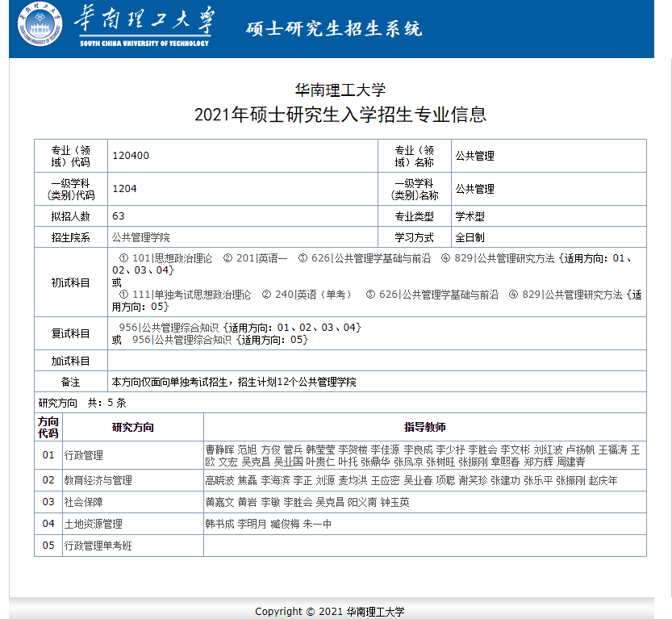The height and width of the screenshot is (619, 672).
Task: Select the 公共管理学院 value in 招生院系 row
Action: coord(141,237)
